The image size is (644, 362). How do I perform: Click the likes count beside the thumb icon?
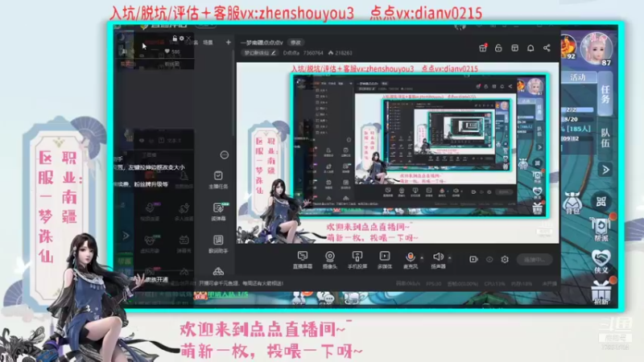point(344,53)
